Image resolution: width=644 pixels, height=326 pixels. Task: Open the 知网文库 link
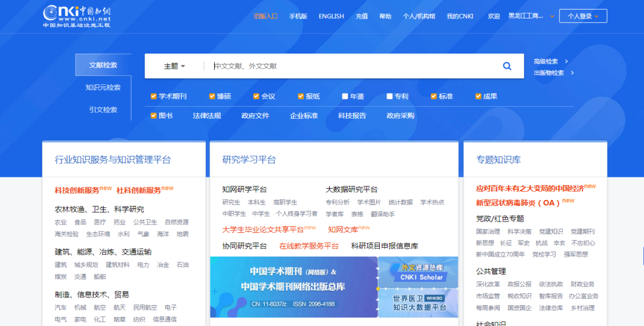343,230
